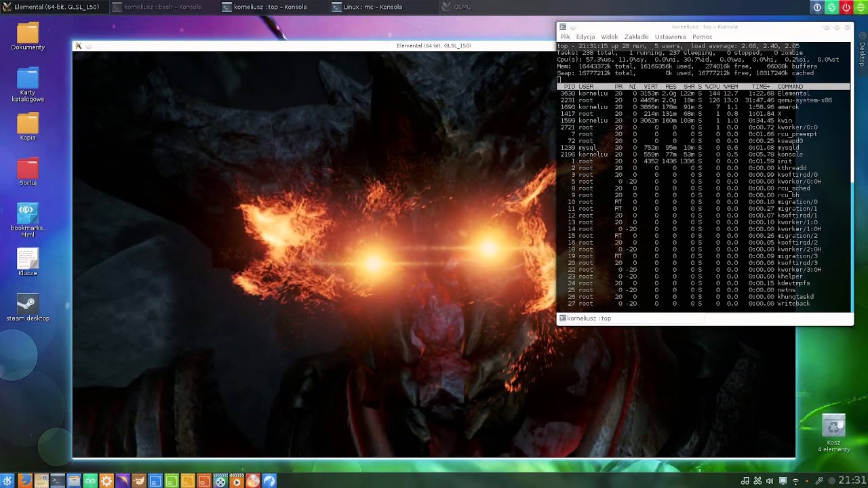Open the Karty katalogowe desktop folder
The image size is (868, 488).
click(28, 85)
